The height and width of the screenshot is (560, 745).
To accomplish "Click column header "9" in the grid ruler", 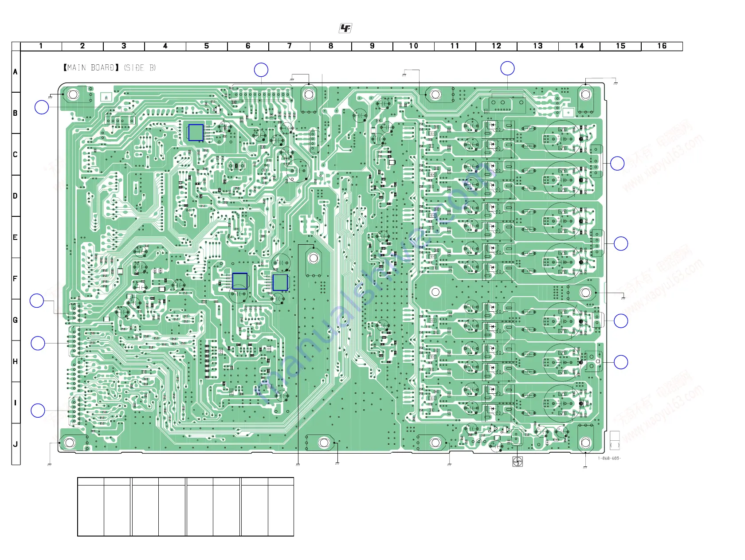I will tap(372, 46).
